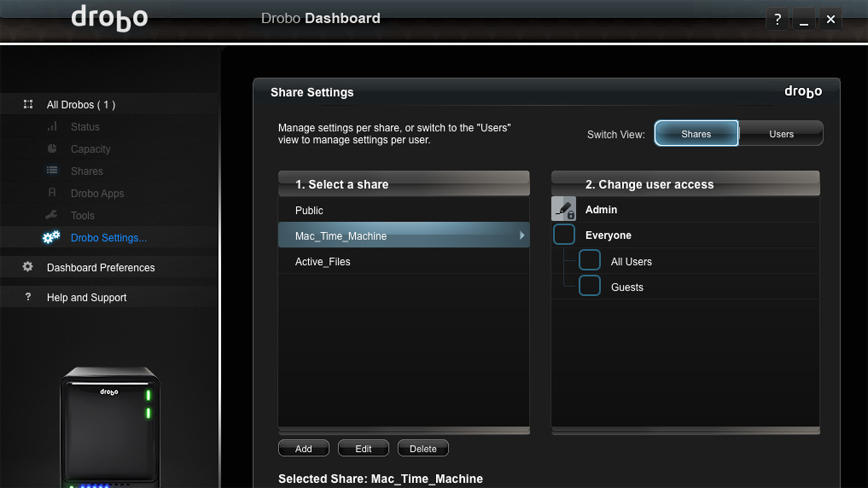Click the Drobo Apps icon
This screenshot has width=868, height=488.
coord(52,193)
